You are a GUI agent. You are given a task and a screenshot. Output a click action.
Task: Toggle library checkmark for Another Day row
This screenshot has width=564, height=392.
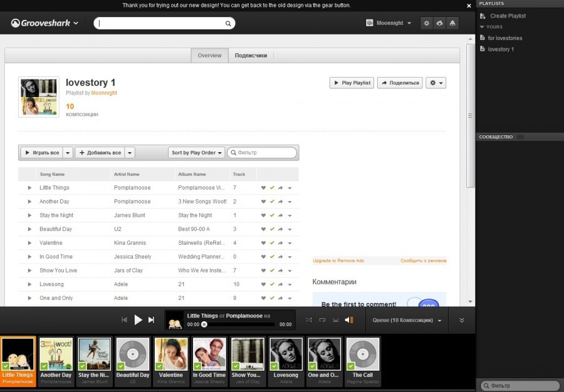click(x=272, y=202)
